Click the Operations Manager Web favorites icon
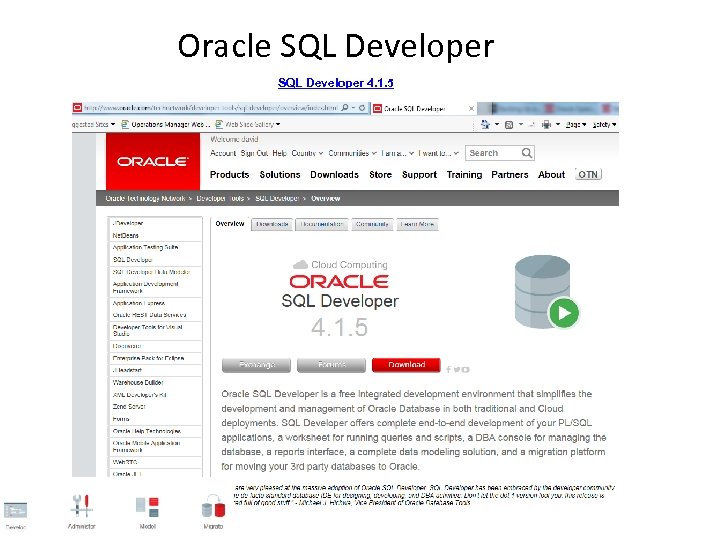Image resolution: width=720 pixels, height=540 pixels. click(125, 124)
